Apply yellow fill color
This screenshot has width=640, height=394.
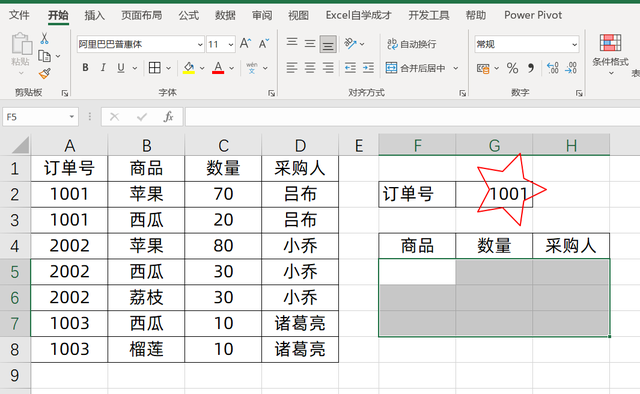coord(189,68)
